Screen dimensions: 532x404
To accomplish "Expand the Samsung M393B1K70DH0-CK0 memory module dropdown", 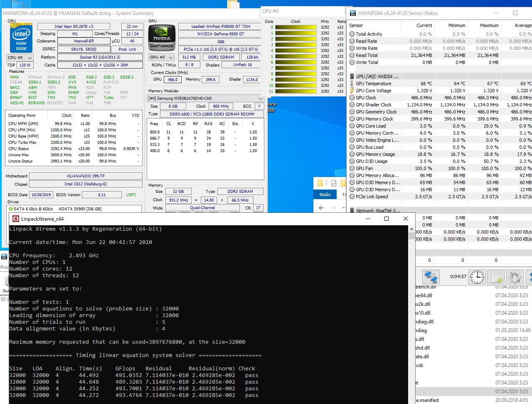I will tap(206, 99).
